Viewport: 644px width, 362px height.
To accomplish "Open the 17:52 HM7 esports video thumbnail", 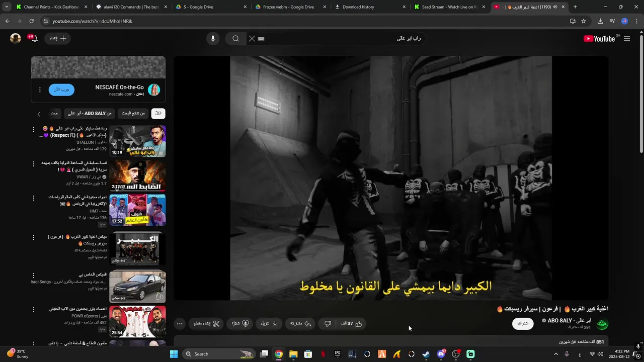I will click(137, 210).
